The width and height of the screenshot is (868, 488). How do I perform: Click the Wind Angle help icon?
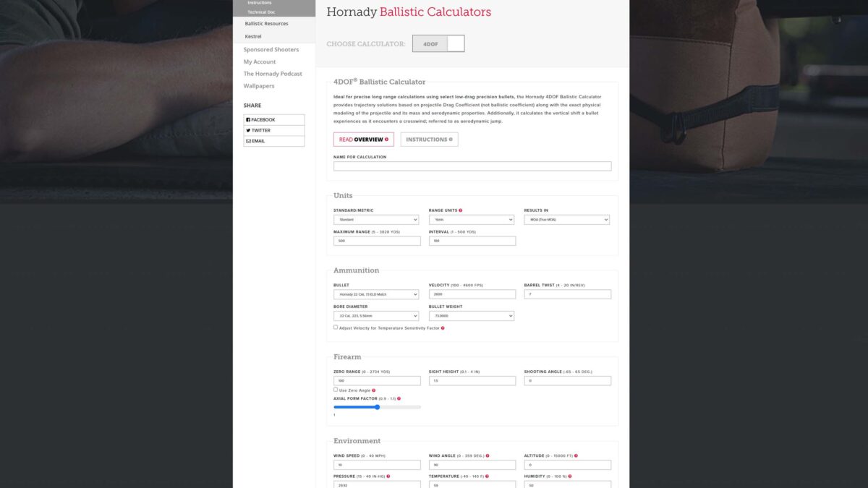(488, 456)
